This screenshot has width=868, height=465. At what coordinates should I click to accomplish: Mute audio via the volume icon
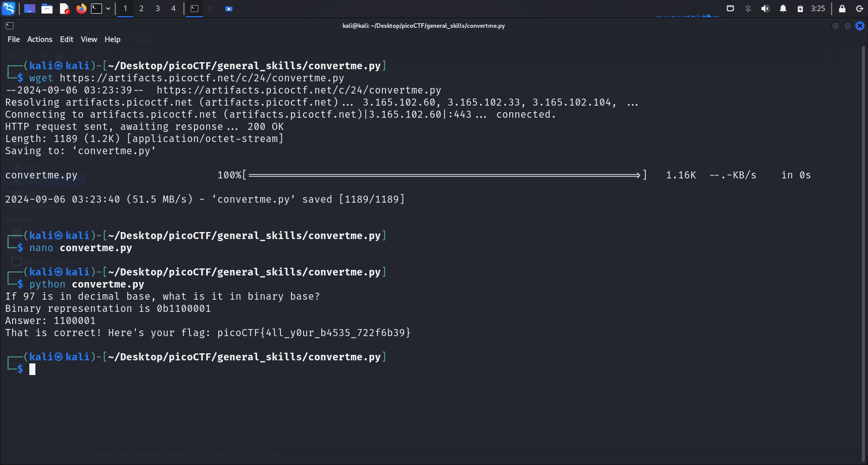click(765, 9)
